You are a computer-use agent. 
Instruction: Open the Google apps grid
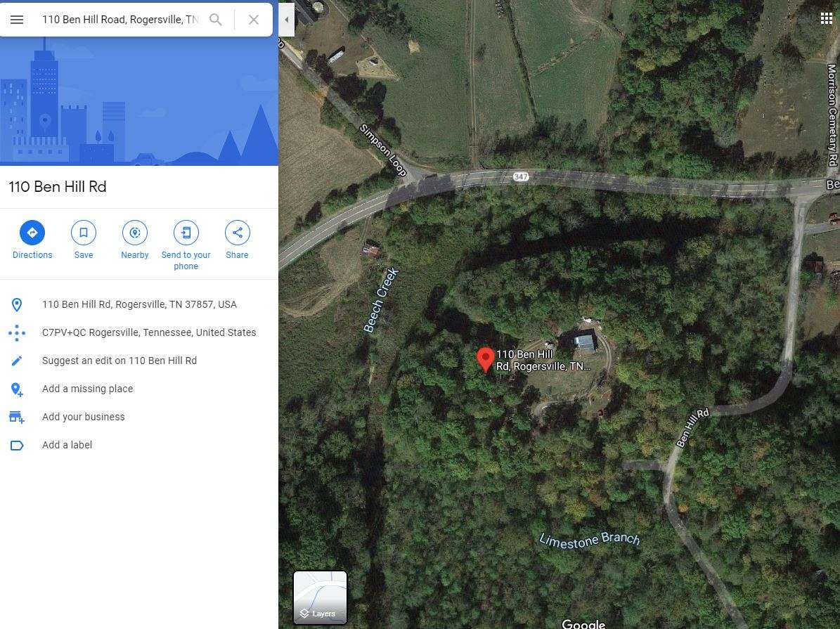tap(827, 19)
